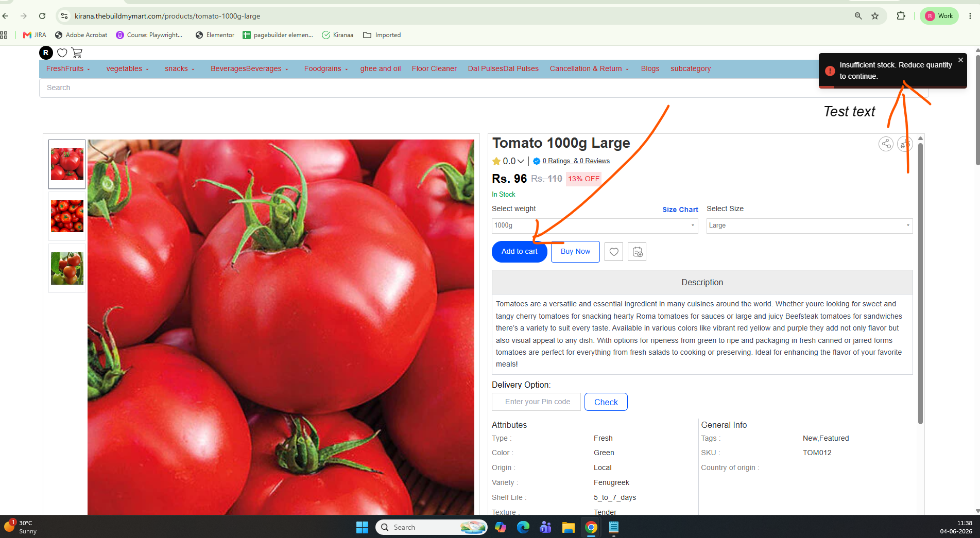Screen dimensions: 980x538
Task: Click the compare product scale icon
Action: (904, 144)
